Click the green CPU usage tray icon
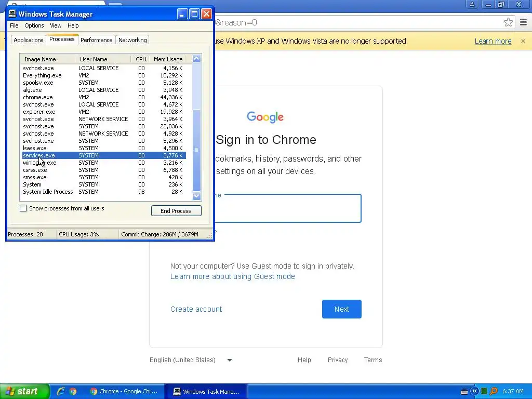This screenshot has height=399, width=532. (x=484, y=391)
